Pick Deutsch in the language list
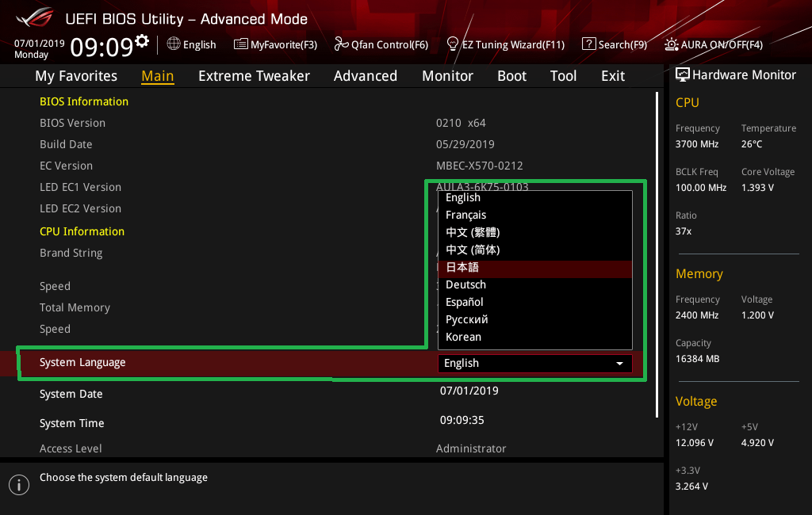 (x=535, y=284)
